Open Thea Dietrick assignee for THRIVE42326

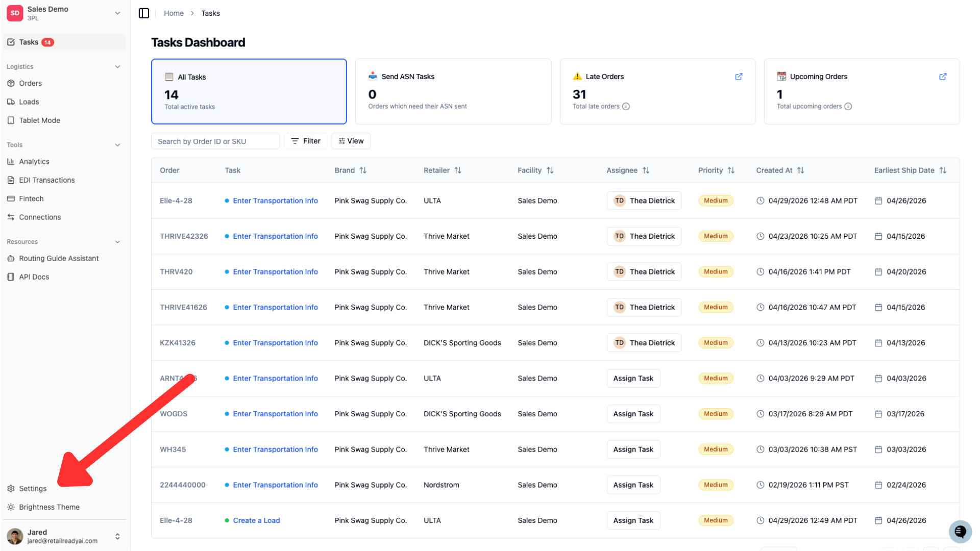pos(644,236)
